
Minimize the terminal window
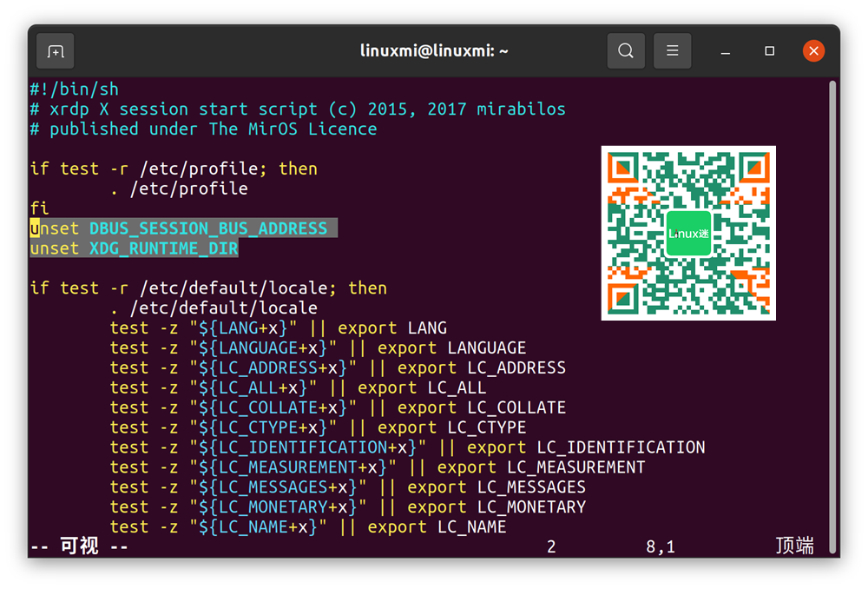pyautogui.click(x=725, y=51)
